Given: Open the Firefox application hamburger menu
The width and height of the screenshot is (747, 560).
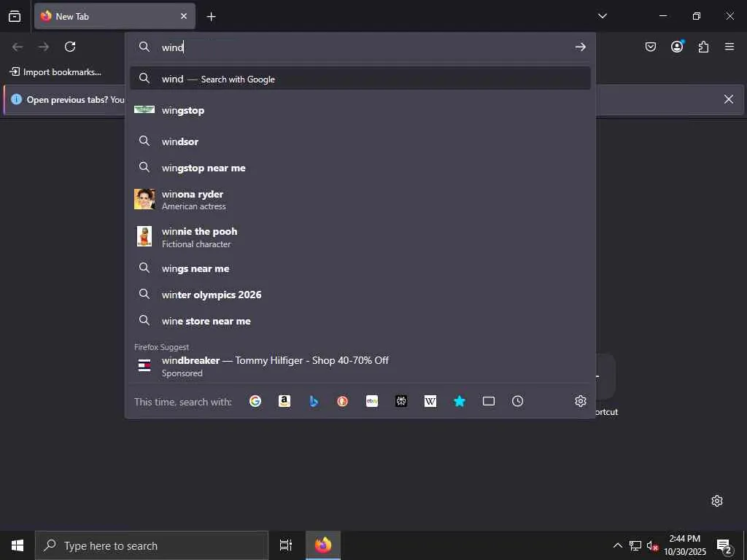Looking at the screenshot, I should [x=729, y=47].
